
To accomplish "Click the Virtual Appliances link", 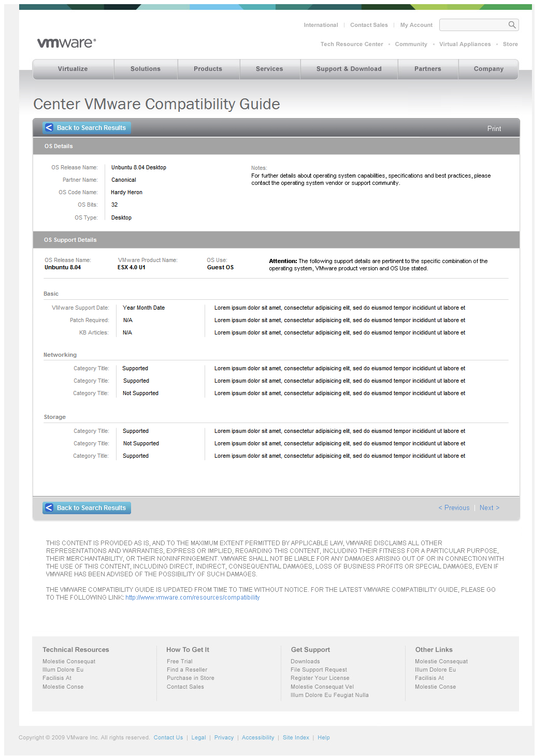I will coord(465,45).
